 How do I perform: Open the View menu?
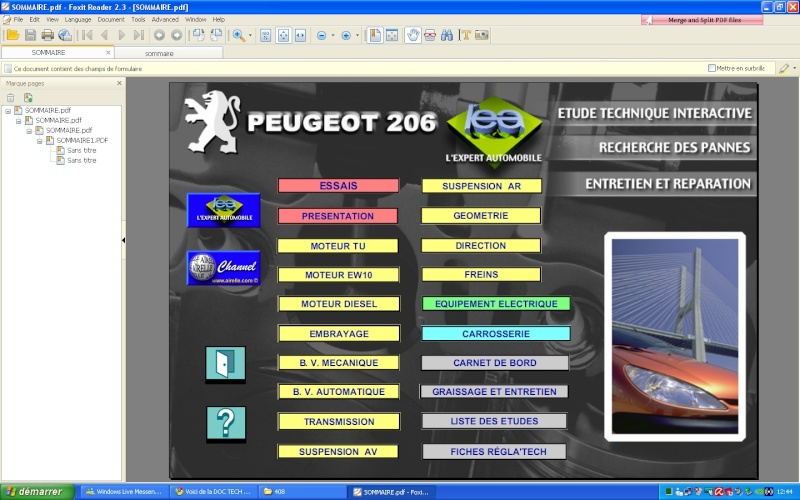point(52,19)
